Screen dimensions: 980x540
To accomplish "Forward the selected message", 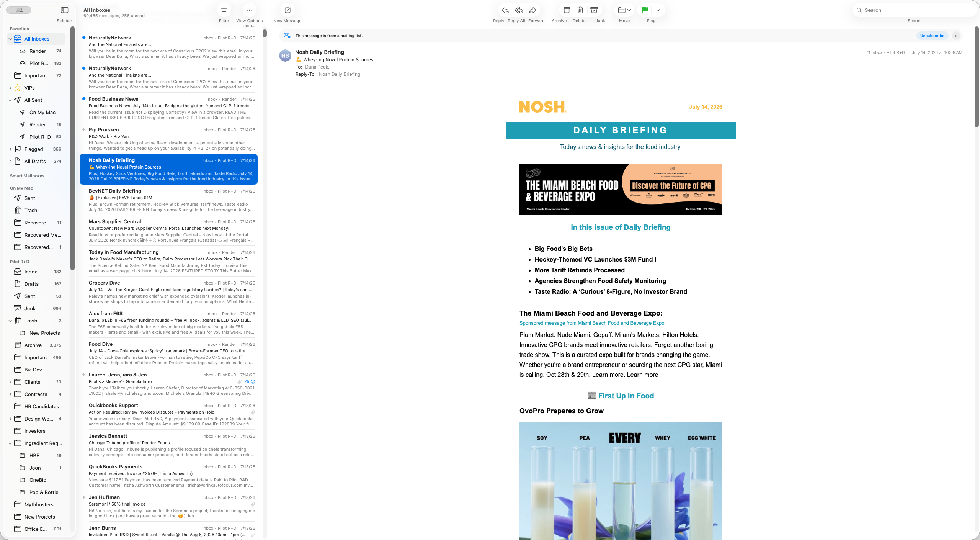I will point(532,10).
